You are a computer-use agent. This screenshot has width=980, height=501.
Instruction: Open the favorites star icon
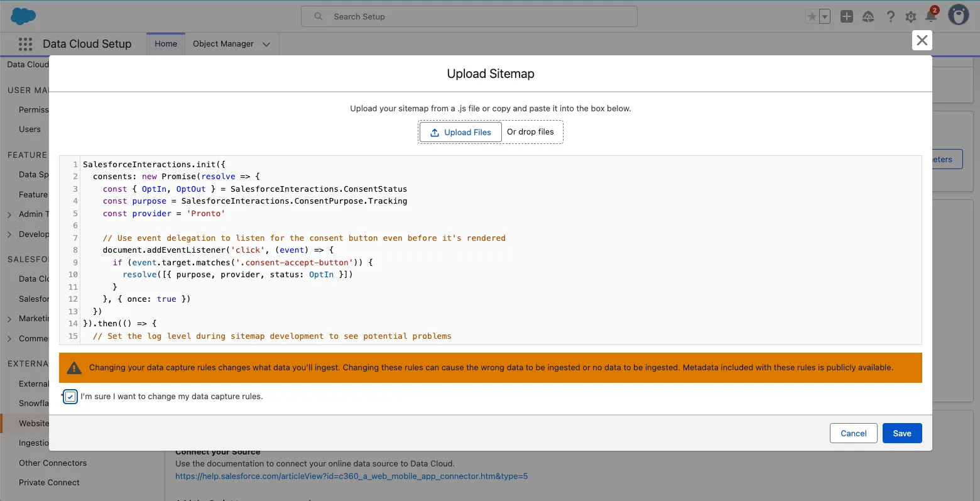812,17
